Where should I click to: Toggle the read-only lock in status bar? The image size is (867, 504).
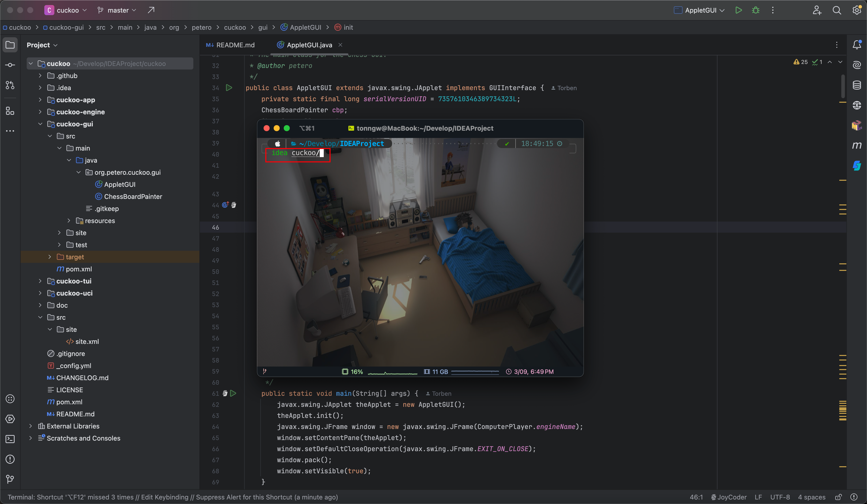pyautogui.click(x=839, y=497)
